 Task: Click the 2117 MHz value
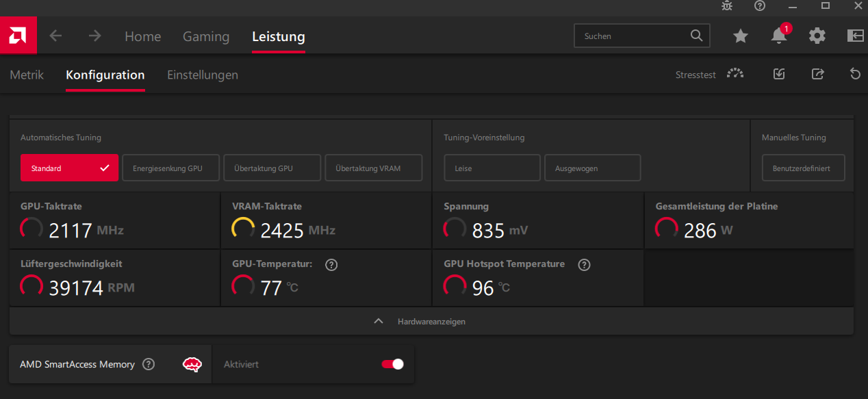(x=86, y=230)
